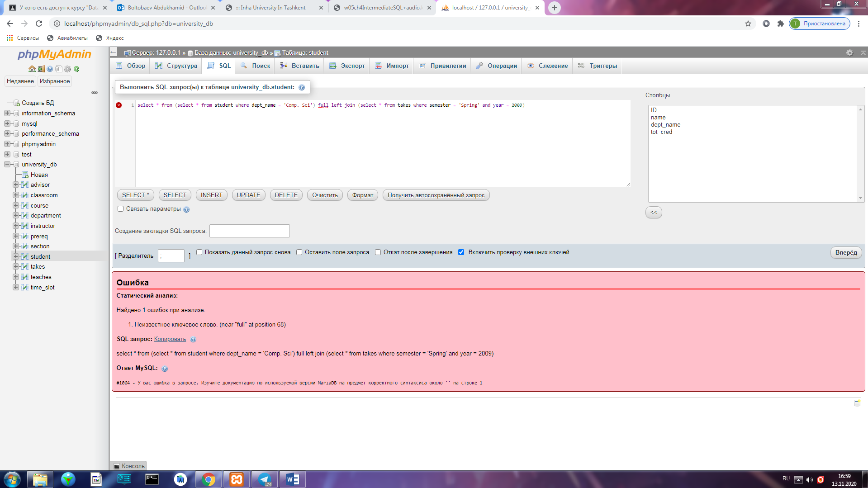Image resolution: width=868 pixels, height=488 pixels.
Task: Insert selected column with << button
Action: pyautogui.click(x=654, y=212)
